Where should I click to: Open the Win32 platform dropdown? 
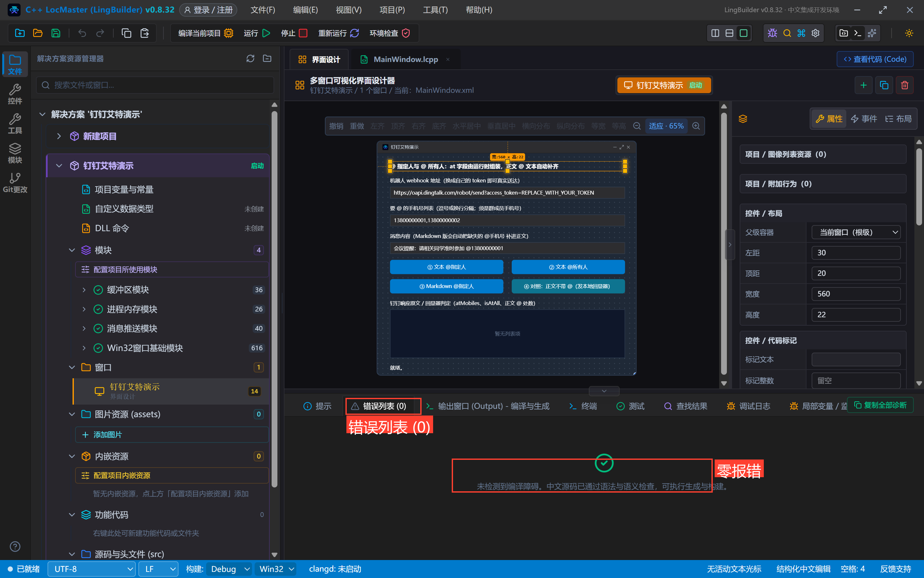[276, 569]
